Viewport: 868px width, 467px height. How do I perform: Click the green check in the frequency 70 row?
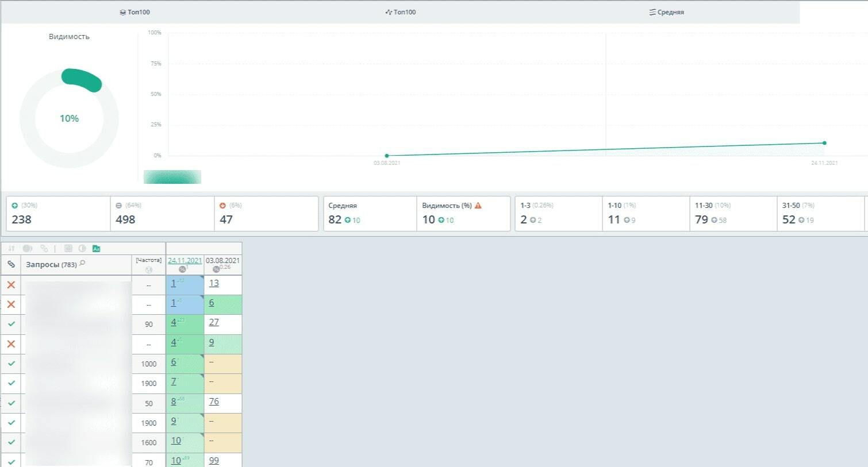[x=11, y=461]
